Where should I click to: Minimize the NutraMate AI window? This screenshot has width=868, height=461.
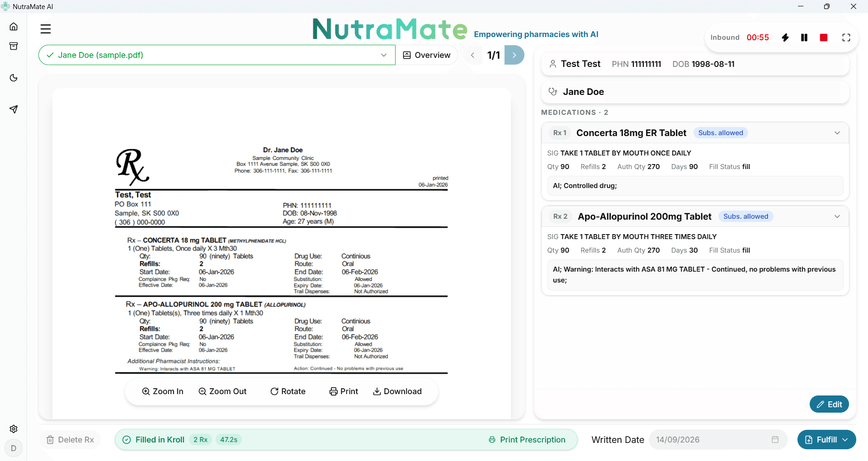[801, 6]
